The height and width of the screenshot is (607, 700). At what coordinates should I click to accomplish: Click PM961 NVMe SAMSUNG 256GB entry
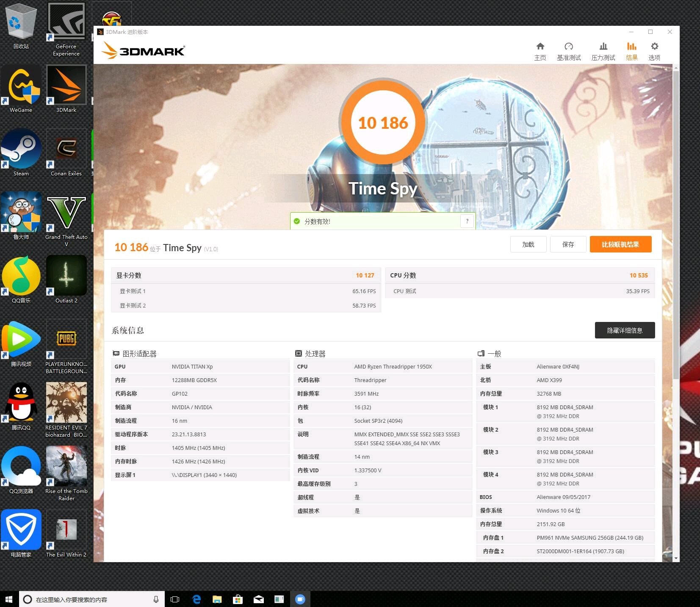click(x=590, y=538)
